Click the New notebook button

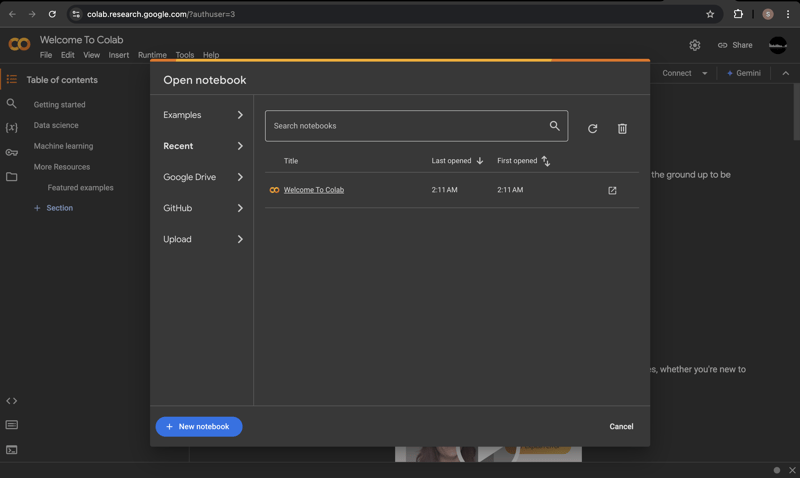click(x=199, y=427)
